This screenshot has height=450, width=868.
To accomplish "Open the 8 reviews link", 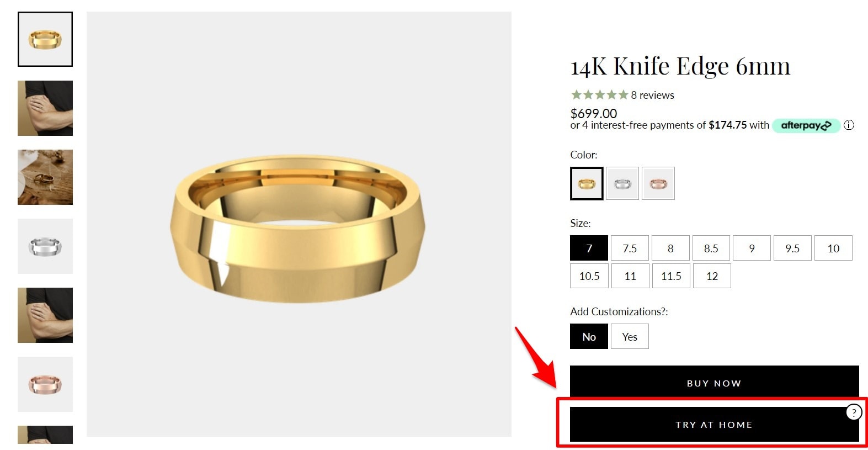I will [652, 95].
